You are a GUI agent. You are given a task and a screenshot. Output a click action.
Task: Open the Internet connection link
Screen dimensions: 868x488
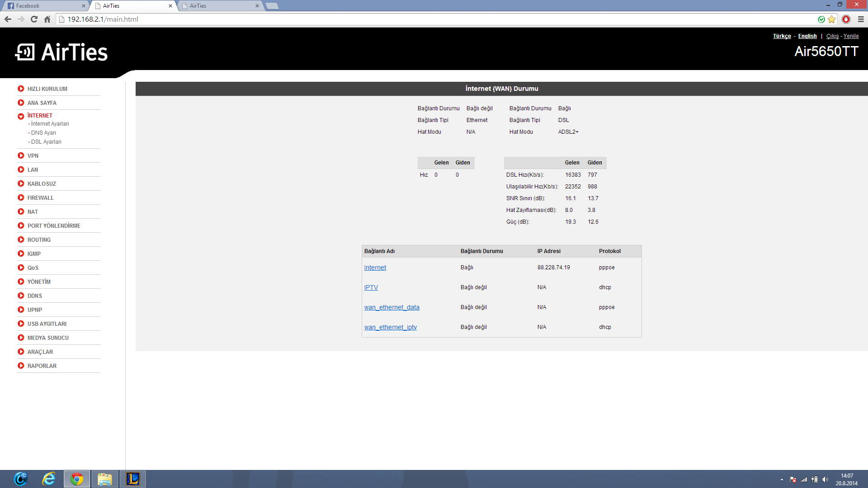click(x=375, y=267)
